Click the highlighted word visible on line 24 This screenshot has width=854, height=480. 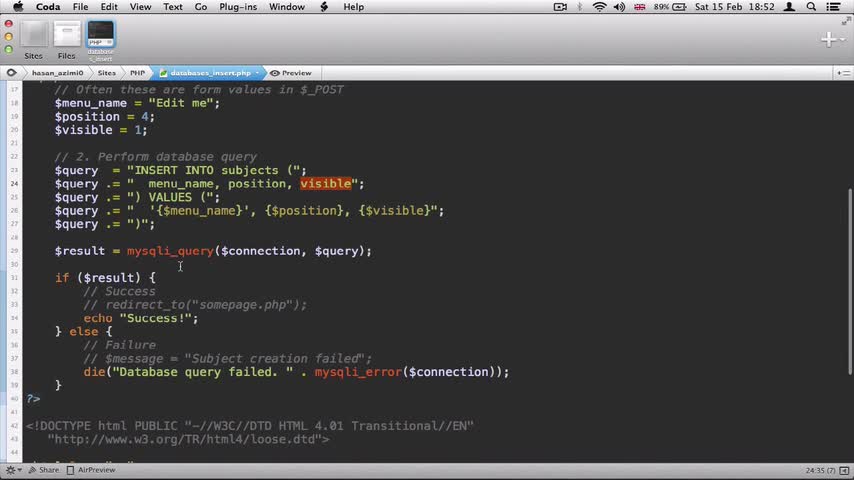click(x=326, y=184)
